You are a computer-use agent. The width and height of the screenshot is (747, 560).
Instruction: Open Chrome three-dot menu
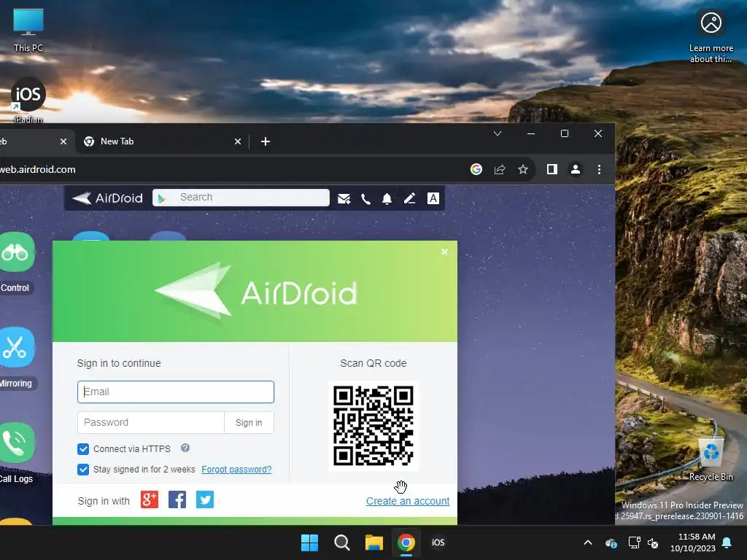tap(600, 169)
